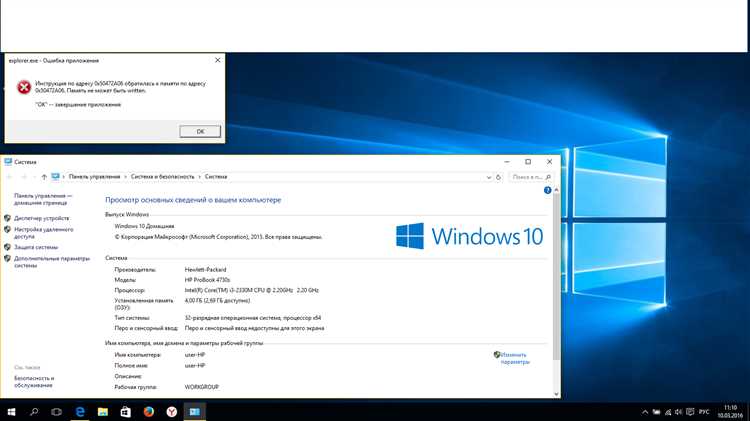
Task: Select Система и безопасность in breadcrumb
Action: click(165, 176)
